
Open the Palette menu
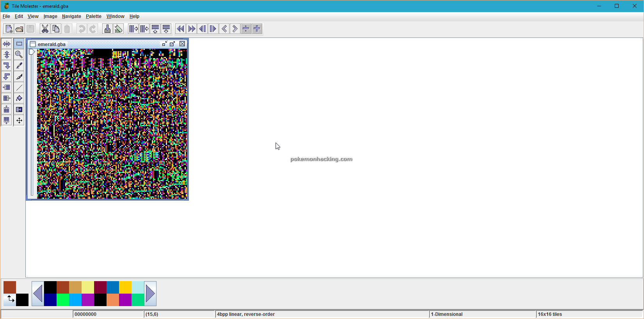(94, 16)
